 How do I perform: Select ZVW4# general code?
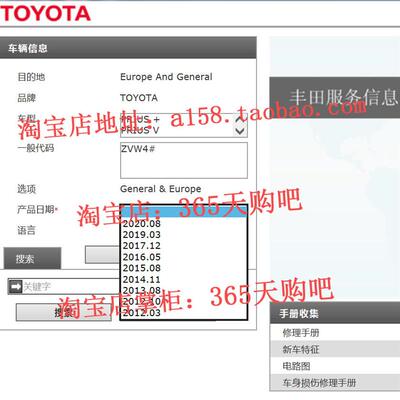(x=138, y=149)
